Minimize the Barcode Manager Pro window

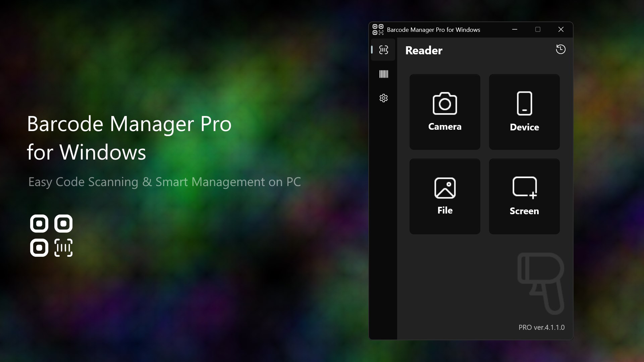click(515, 29)
